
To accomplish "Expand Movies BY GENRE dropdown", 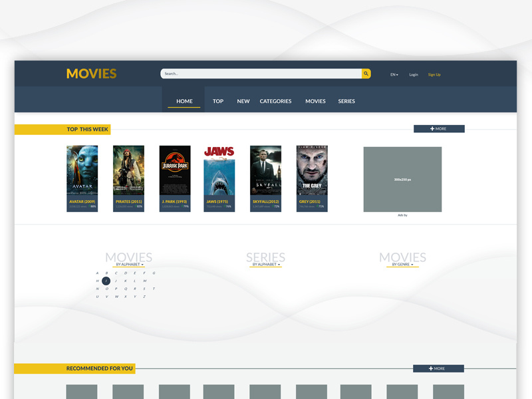I will [402, 265].
